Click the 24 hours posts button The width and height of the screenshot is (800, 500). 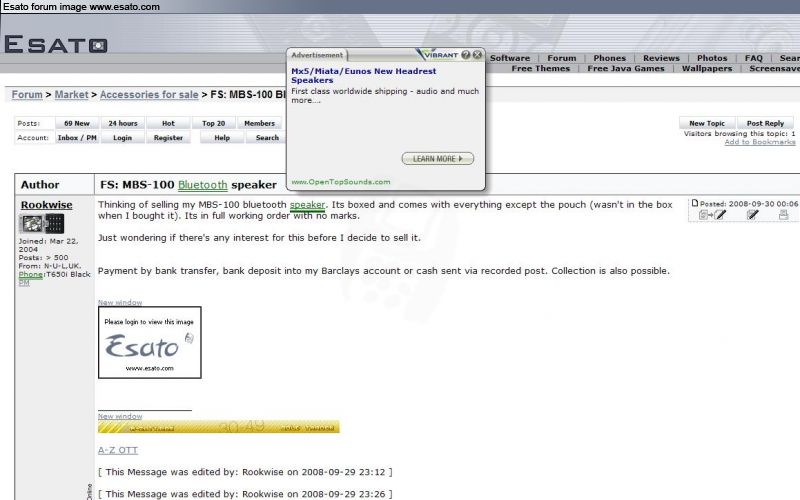pyautogui.click(x=122, y=123)
